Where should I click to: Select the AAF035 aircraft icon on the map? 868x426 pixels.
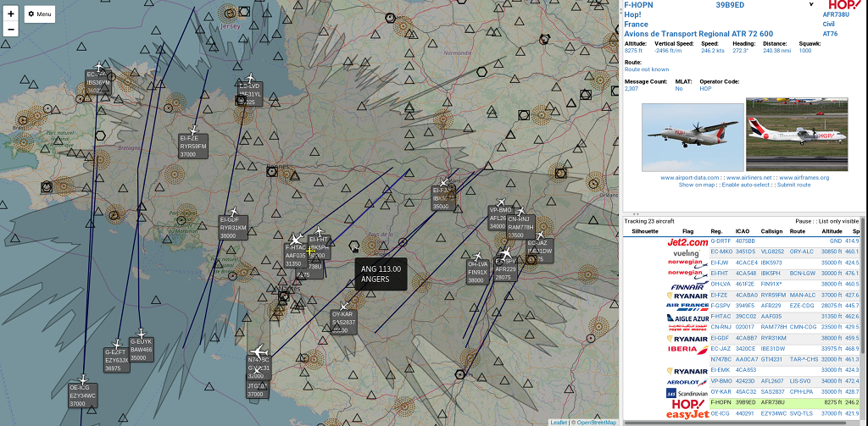click(x=296, y=241)
